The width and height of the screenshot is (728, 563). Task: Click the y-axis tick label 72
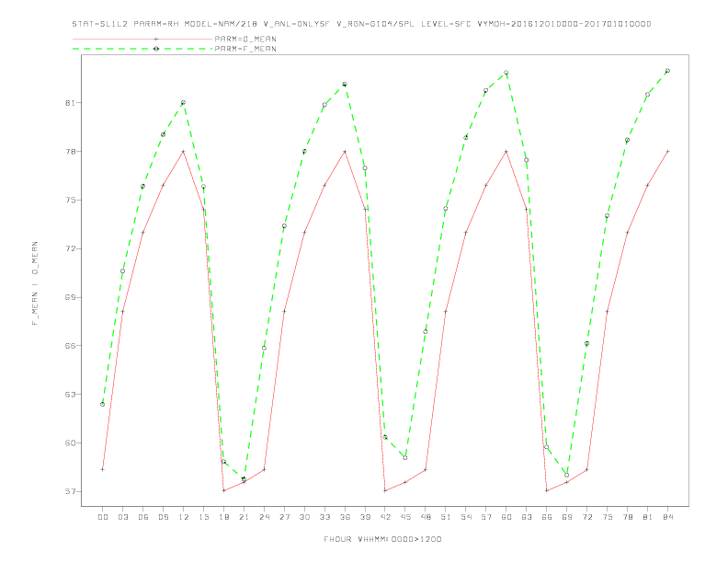pos(70,248)
